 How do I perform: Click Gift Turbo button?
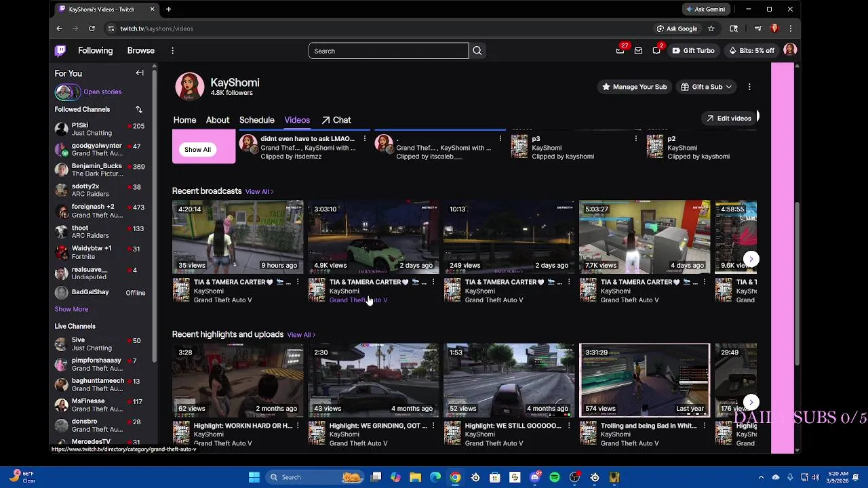693,51
